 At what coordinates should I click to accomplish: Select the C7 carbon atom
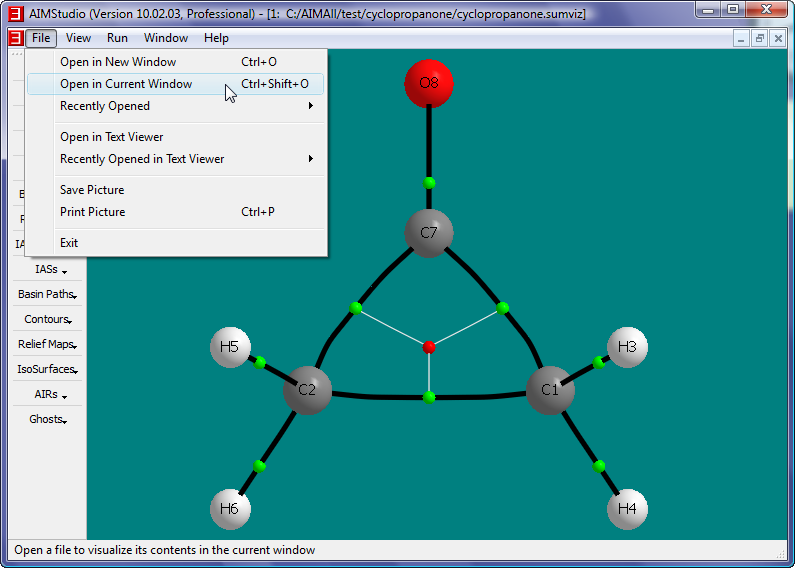tap(429, 233)
